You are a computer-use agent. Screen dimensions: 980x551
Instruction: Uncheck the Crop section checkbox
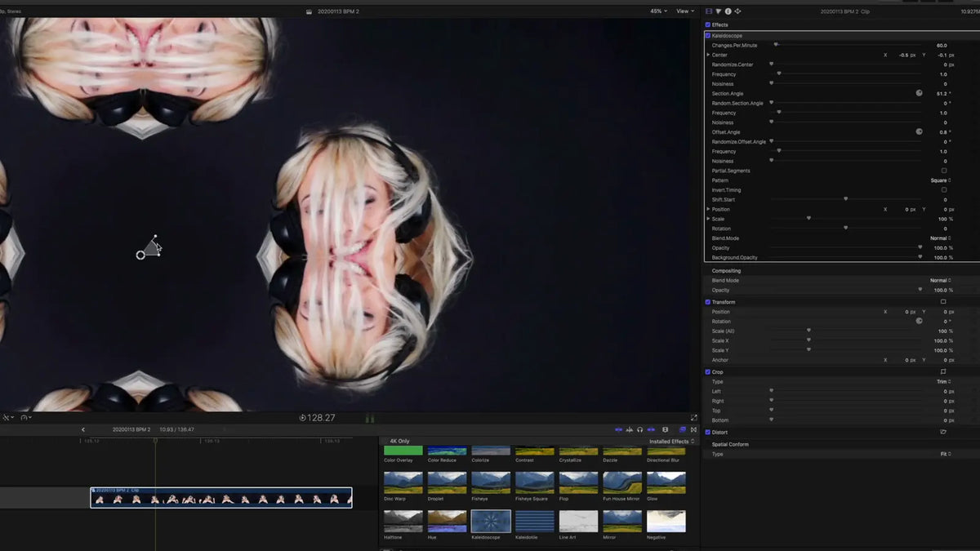708,371
